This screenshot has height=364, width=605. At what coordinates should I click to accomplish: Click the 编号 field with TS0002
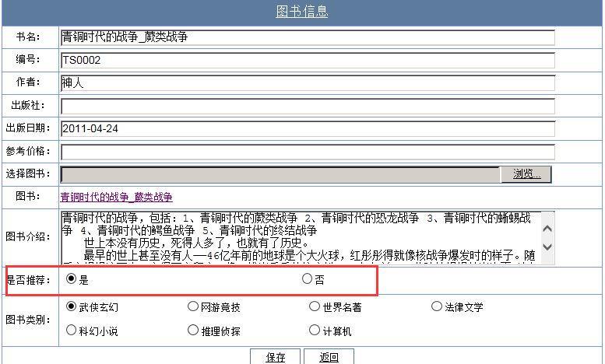point(308,60)
